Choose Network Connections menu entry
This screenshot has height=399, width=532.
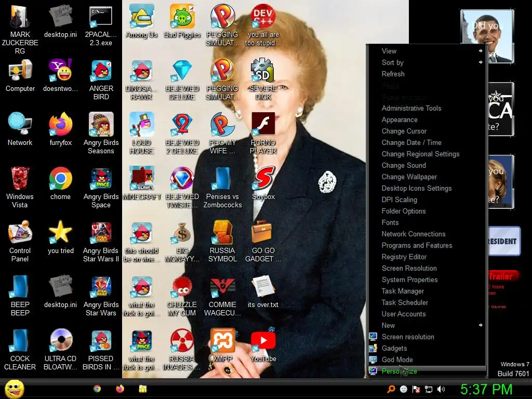click(x=427, y=234)
